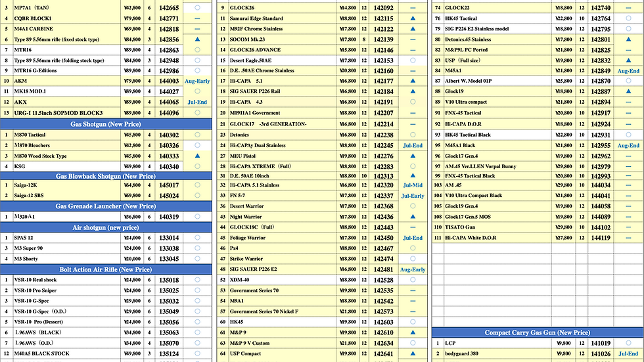Click the circle mark in the LCP row
The width and height of the screenshot is (644, 362).
pyautogui.click(x=628, y=343)
